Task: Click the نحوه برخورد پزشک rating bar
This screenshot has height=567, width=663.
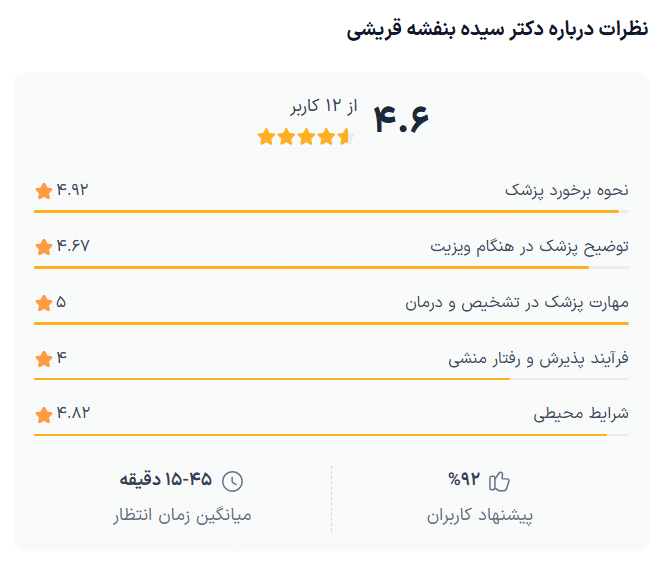Action: click(331, 211)
